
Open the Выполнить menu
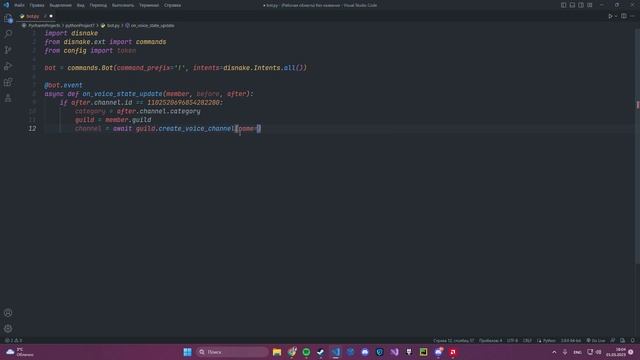pos(123,5)
